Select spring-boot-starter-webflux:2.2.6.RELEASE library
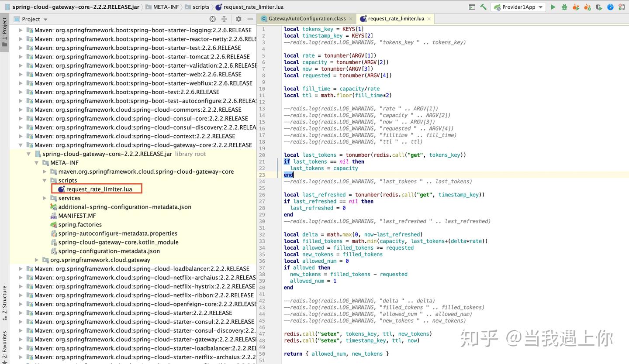The image size is (629, 364). point(143,83)
